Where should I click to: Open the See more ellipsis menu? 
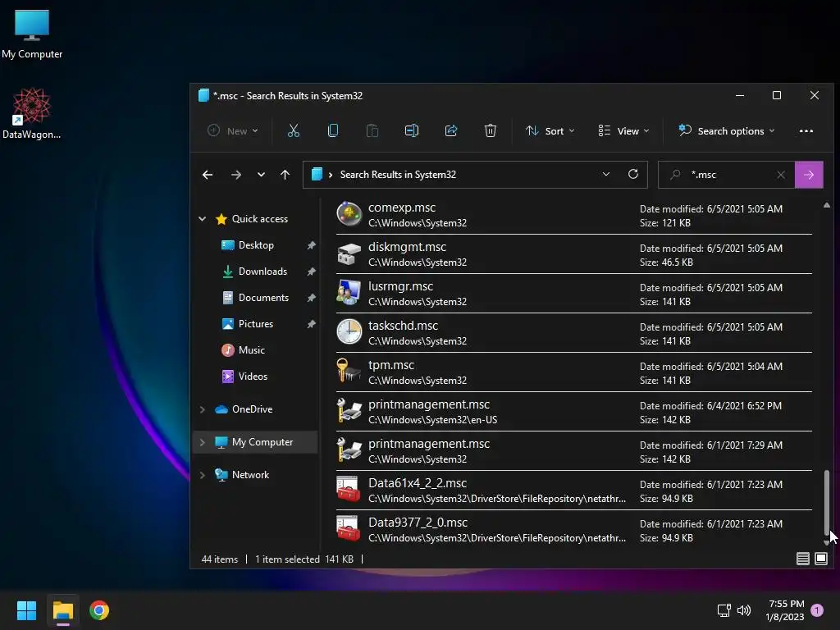tap(806, 130)
